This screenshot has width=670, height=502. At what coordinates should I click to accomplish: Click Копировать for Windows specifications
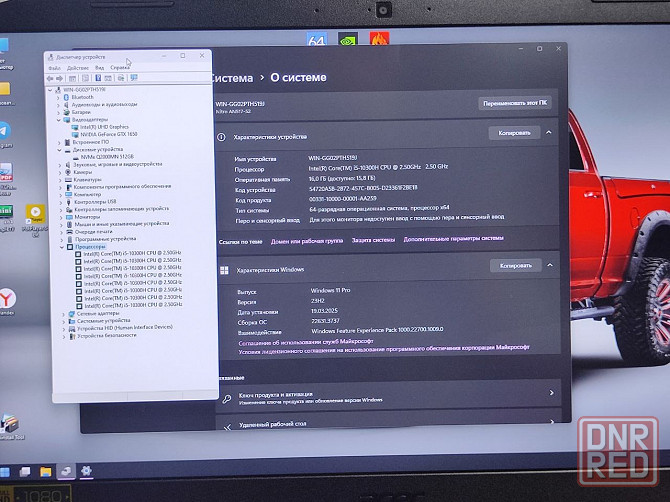pyautogui.click(x=516, y=265)
